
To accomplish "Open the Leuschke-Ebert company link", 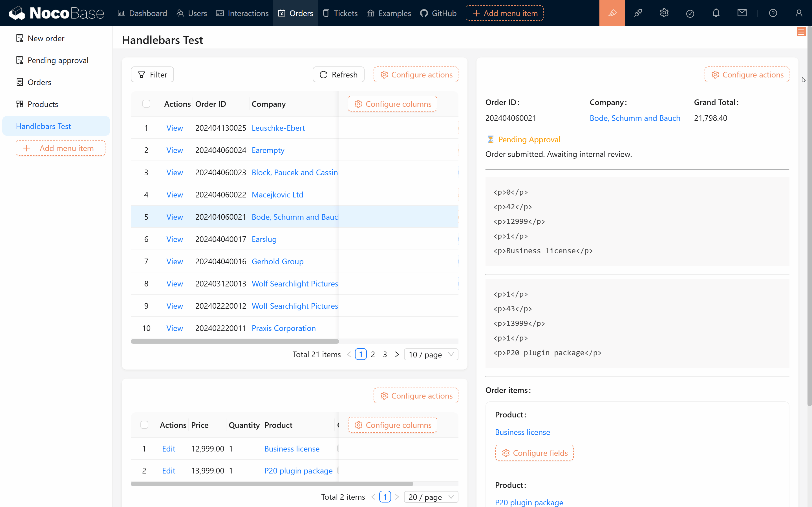I will coord(278,128).
